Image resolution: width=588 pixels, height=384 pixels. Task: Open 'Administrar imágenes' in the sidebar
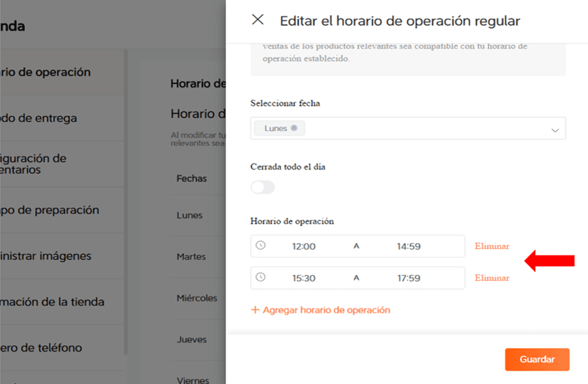[45, 255]
